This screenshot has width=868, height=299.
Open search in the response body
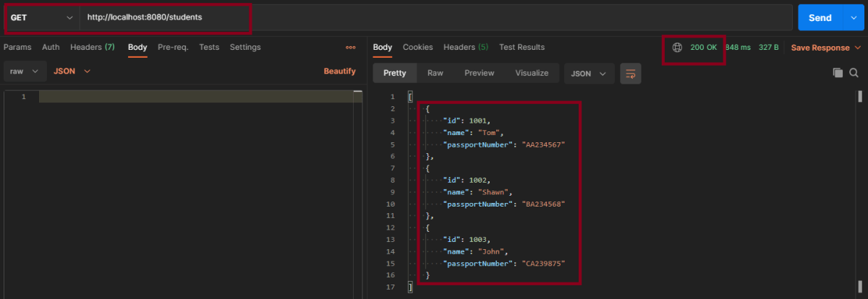point(854,73)
